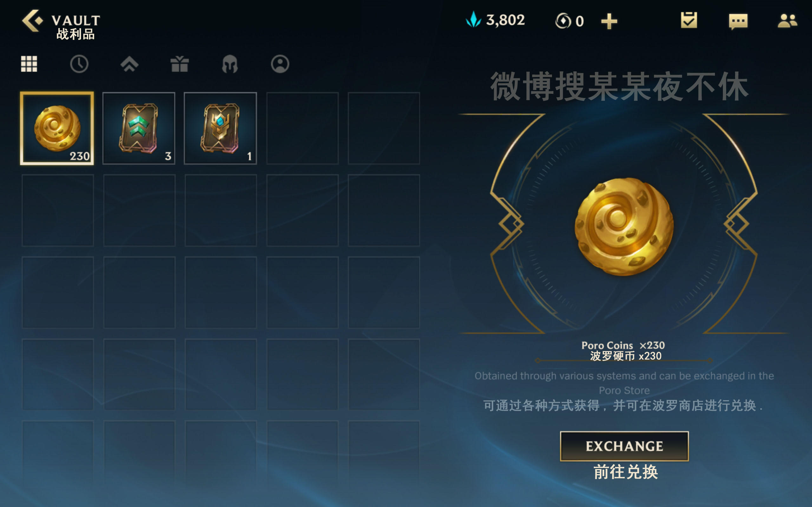Screen dimensions: 812x507
Task: Click the Wild Cores balance icon
Action: click(563, 21)
